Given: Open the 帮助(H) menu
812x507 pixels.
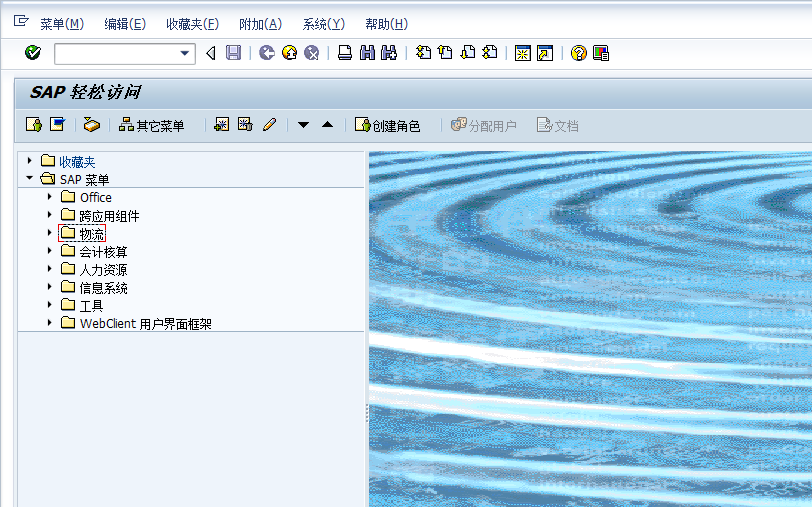Looking at the screenshot, I should click(x=387, y=24).
